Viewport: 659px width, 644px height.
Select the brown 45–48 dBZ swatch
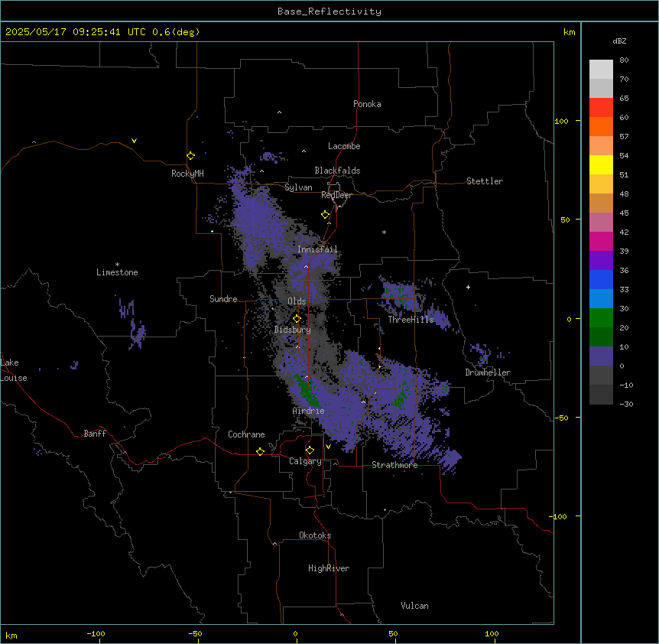601,203
